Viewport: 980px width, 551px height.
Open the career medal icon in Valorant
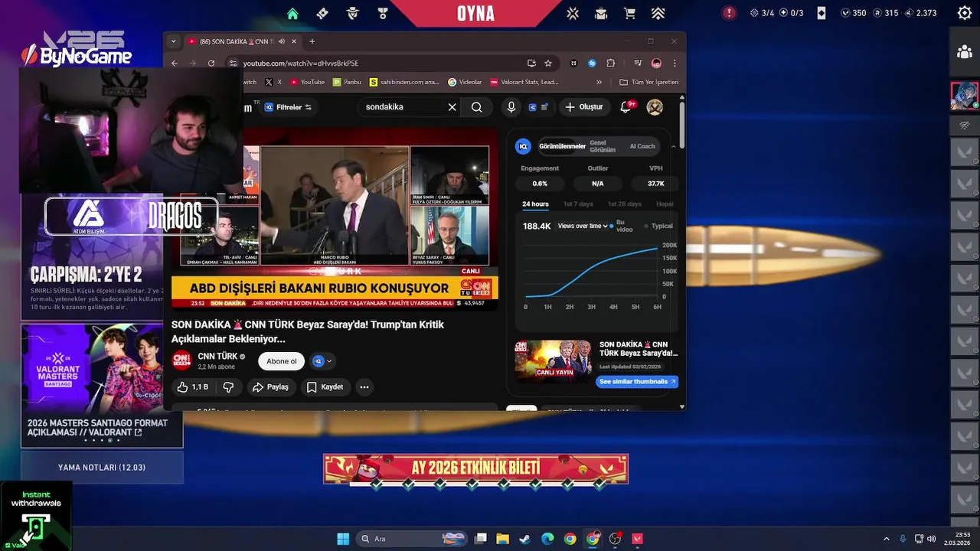(x=383, y=13)
